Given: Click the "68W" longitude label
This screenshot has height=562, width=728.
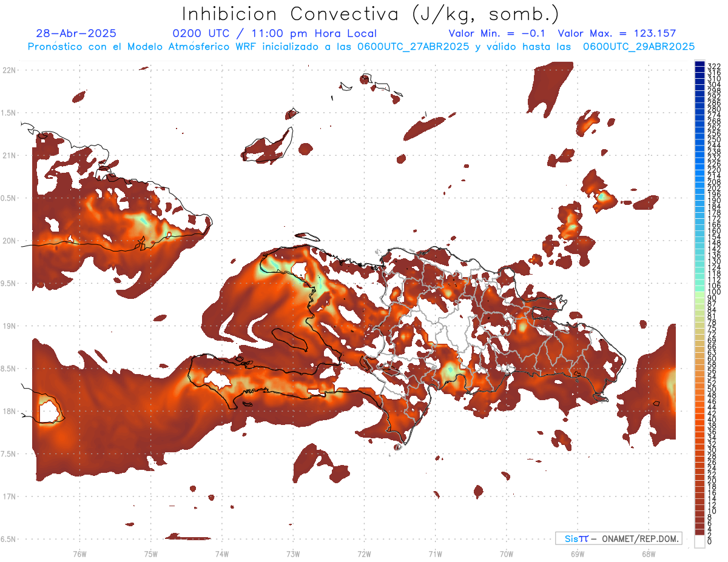Looking at the screenshot, I should 649,554.
